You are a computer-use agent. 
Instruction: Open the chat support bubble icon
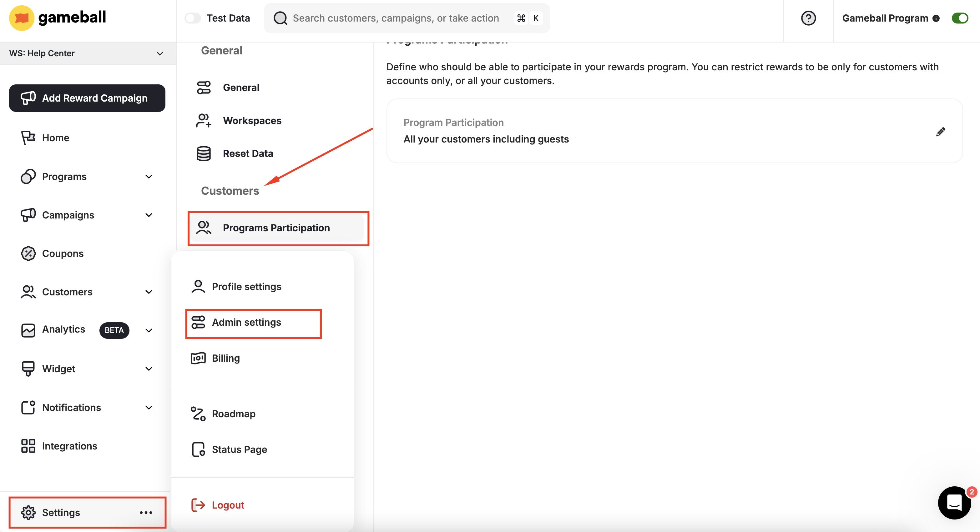click(x=954, y=503)
